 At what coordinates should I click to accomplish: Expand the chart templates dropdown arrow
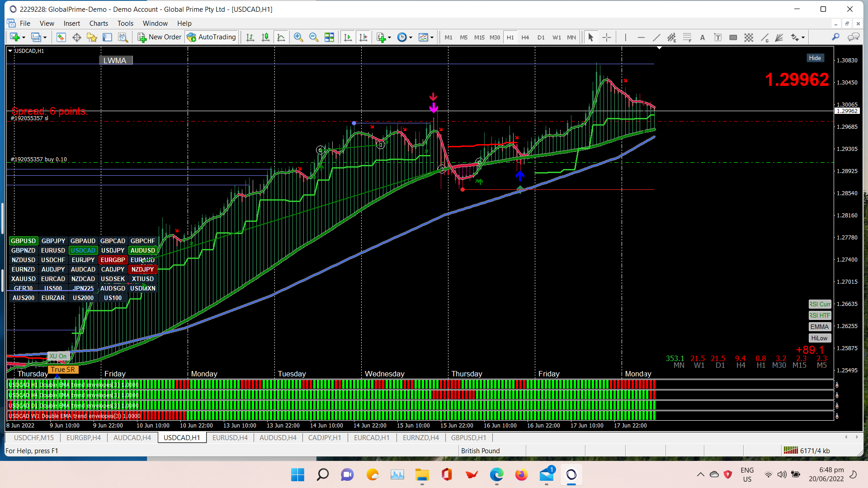click(x=432, y=38)
